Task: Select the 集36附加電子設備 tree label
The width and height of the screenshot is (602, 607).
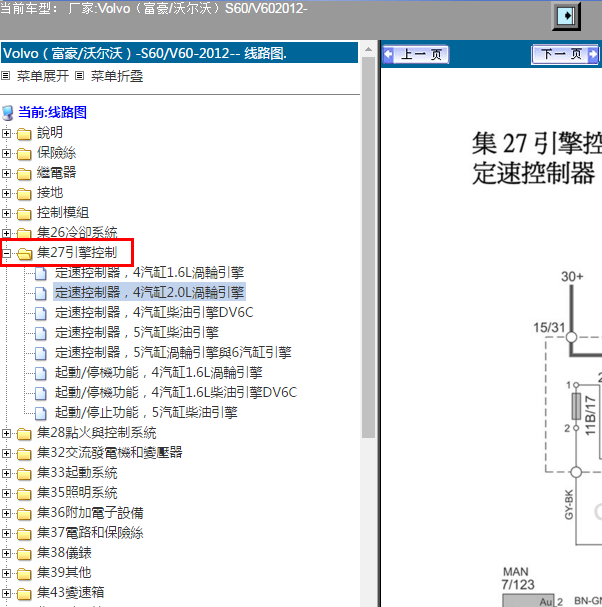Action: click(90, 513)
